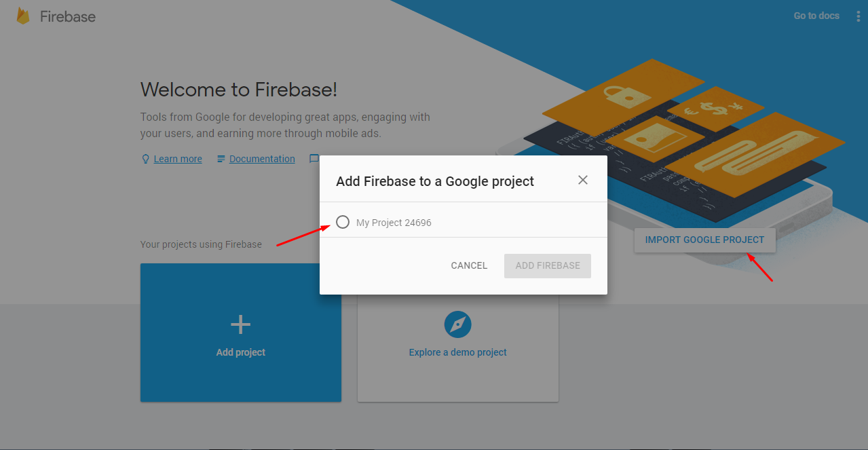Click the compass icon for the demo project

(x=458, y=325)
